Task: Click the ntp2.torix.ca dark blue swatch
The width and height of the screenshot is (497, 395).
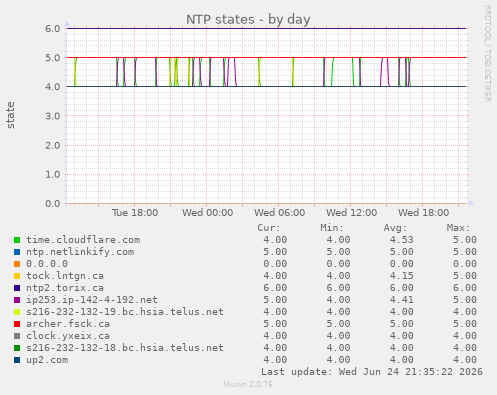Action: click(x=17, y=288)
